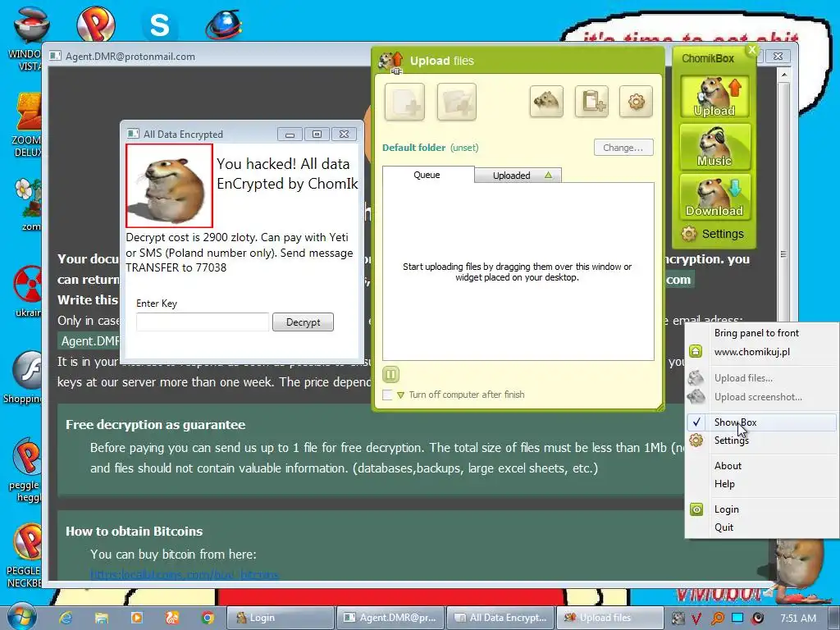The width and height of the screenshot is (840, 630).
Task: Open the globe browser desktop icon
Action: (x=223, y=24)
